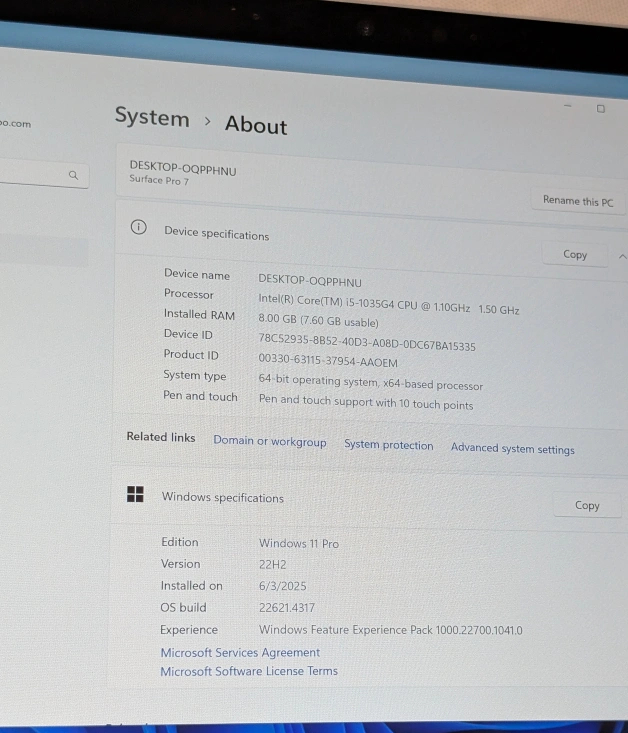
Task: Click the 22H2 version value
Action: tap(273, 564)
